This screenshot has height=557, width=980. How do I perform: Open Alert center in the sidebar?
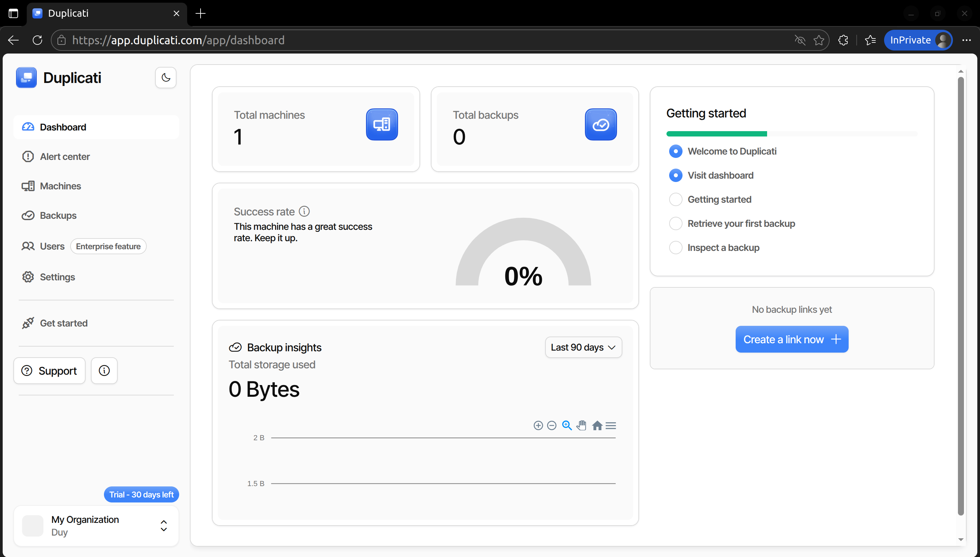[x=65, y=157]
